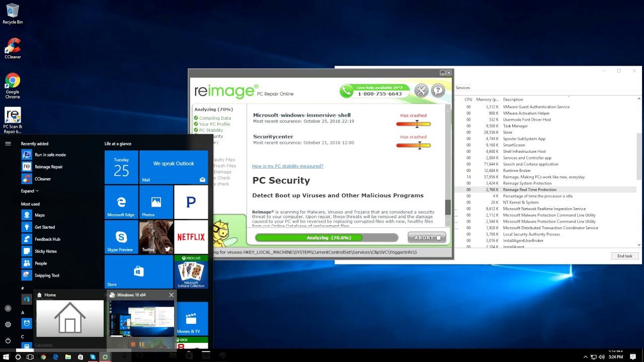Screen dimensions: 644x362
Task: Launch Reimage Repair from Start menu
Action: pyautogui.click(x=43, y=167)
